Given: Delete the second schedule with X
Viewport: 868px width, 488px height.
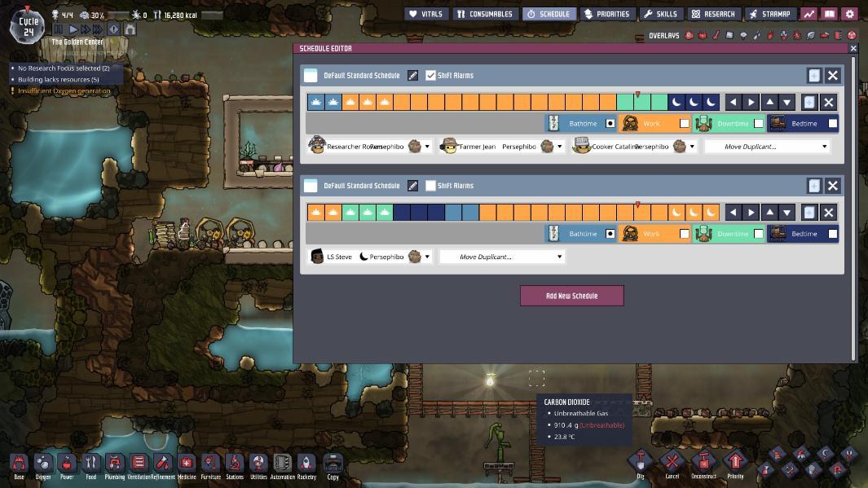Looking at the screenshot, I should point(833,186).
